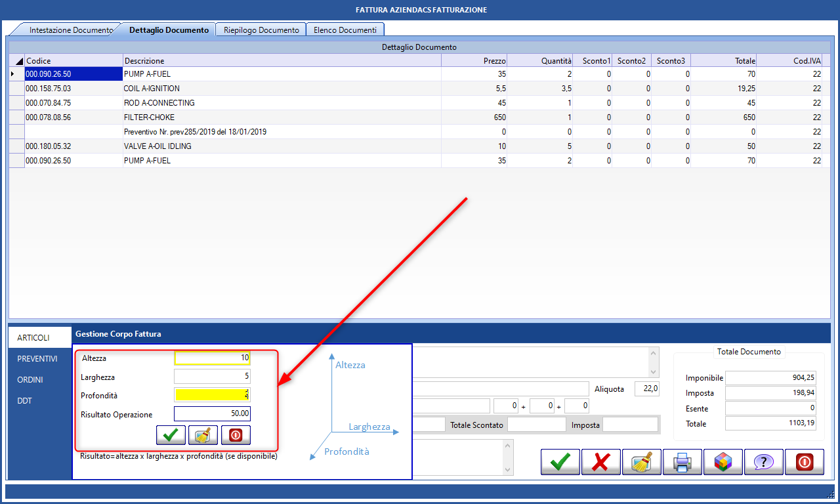
Task: Open the colored cube icon button
Action: (723, 462)
